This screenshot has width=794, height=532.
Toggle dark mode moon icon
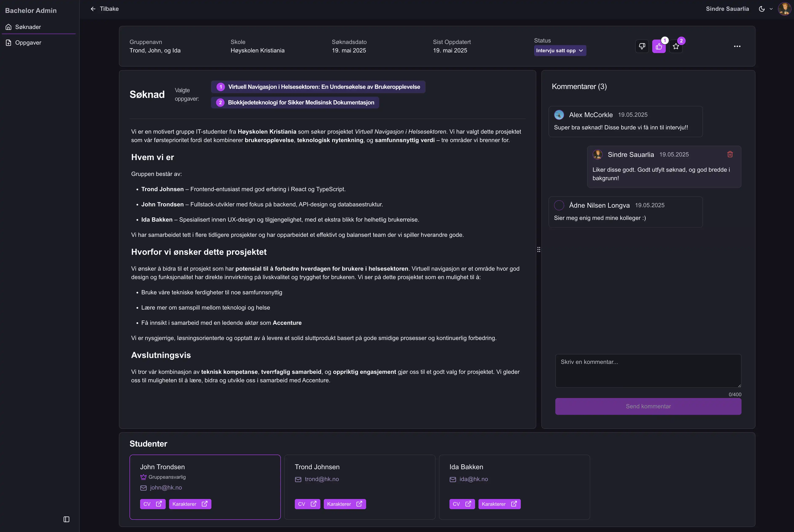pyautogui.click(x=761, y=9)
